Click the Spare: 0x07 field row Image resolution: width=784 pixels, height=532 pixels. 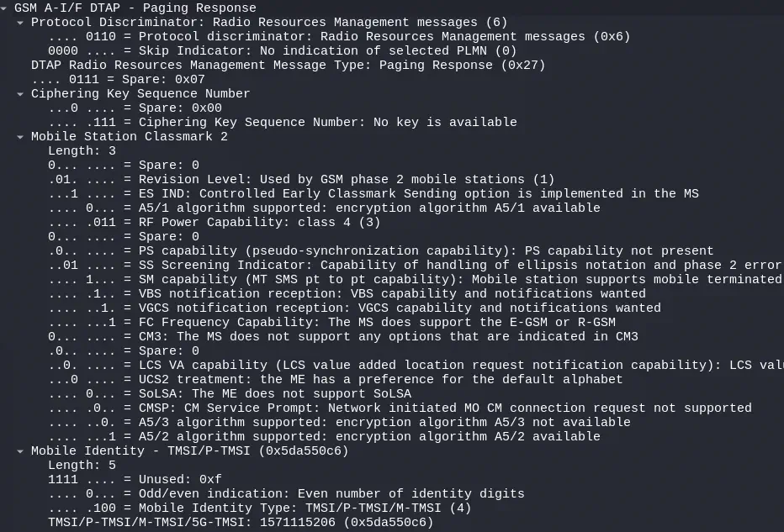point(126,79)
